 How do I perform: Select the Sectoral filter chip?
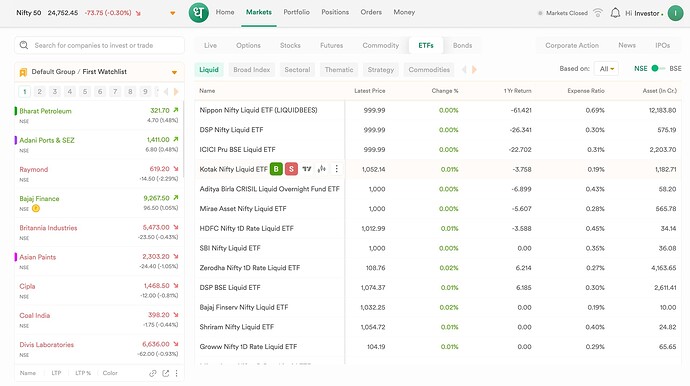(297, 70)
